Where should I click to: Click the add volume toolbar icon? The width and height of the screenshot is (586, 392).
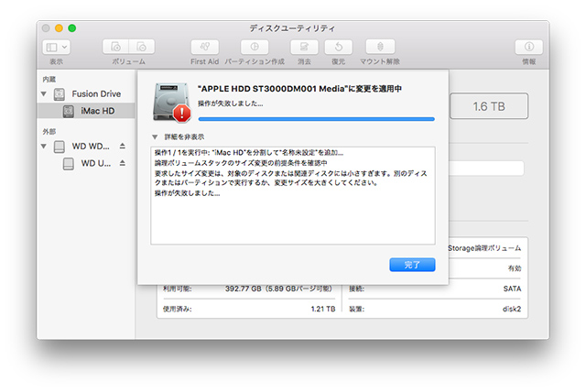click(116, 47)
